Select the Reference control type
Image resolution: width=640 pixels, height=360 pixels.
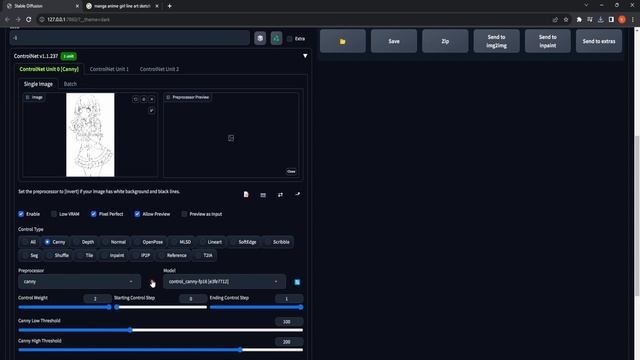tap(173, 256)
